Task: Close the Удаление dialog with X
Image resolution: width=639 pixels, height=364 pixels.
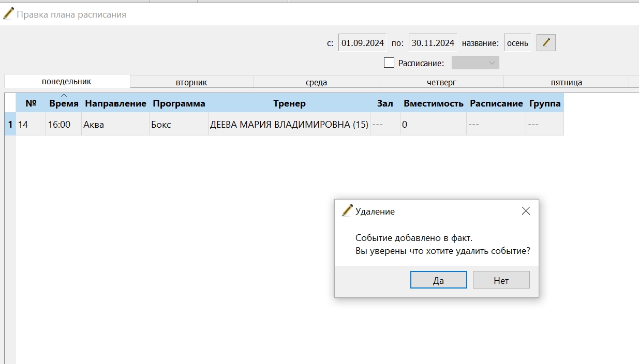Action: click(526, 211)
